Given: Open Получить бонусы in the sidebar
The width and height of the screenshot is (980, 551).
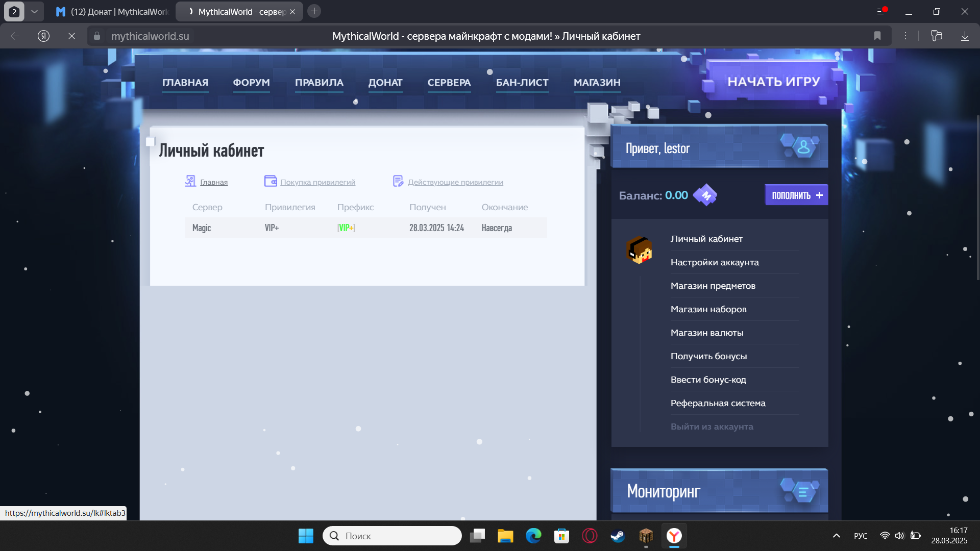Looking at the screenshot, I should click(x=708, y=356).
